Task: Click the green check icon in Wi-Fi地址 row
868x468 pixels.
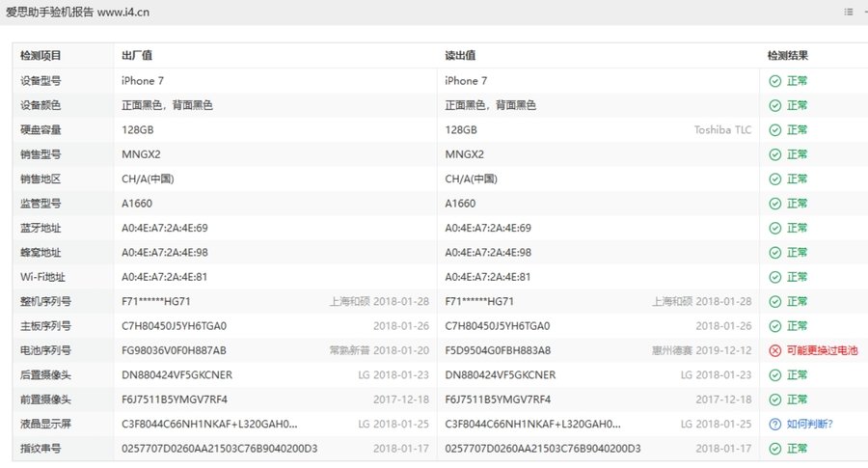Action: (775, 277)
